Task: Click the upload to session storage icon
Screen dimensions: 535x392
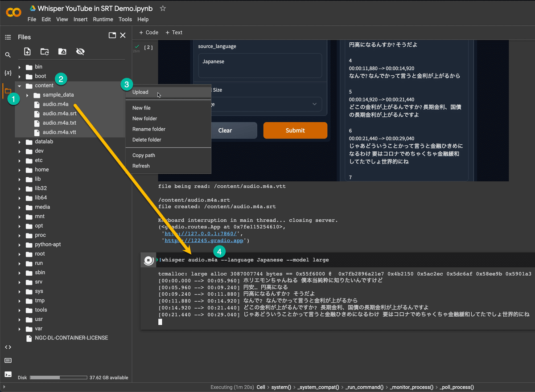Action: coord(28,52)
